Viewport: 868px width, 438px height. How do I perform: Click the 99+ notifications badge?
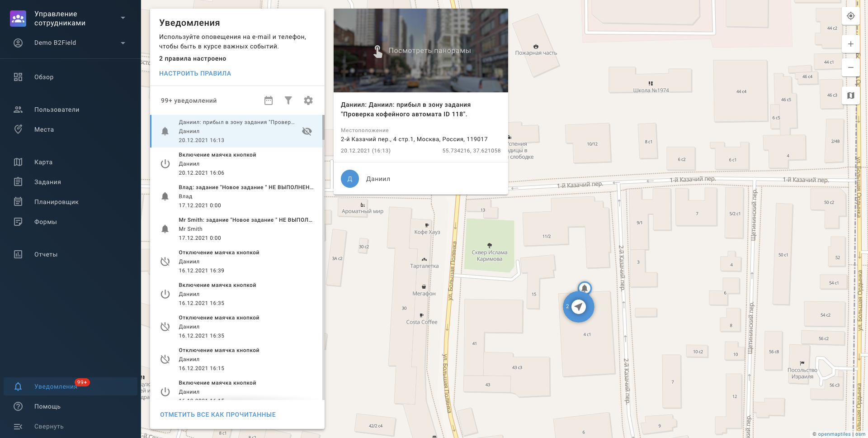click(x=82, y=382)
